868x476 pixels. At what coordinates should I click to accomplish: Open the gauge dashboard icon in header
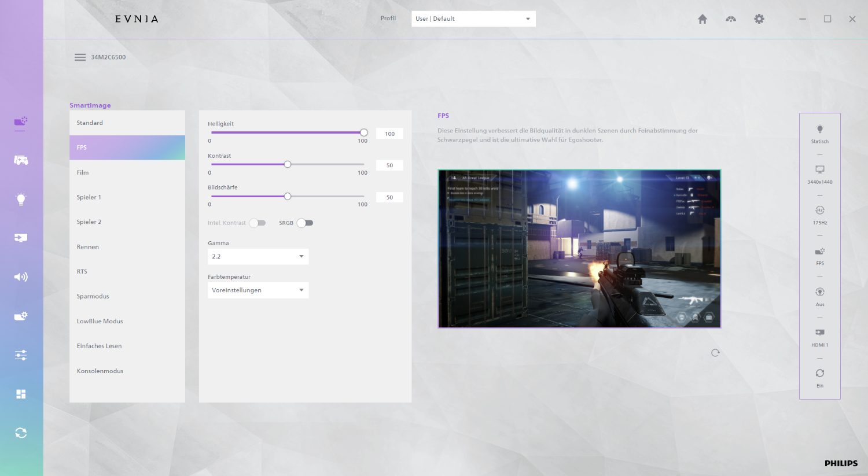(x=731, y=19)
